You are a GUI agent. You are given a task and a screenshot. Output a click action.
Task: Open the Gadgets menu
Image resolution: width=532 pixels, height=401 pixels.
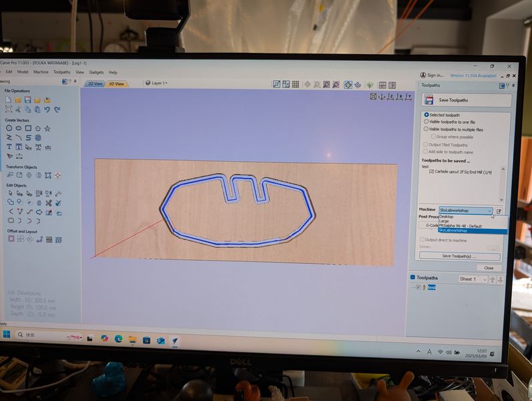point(96,72)
